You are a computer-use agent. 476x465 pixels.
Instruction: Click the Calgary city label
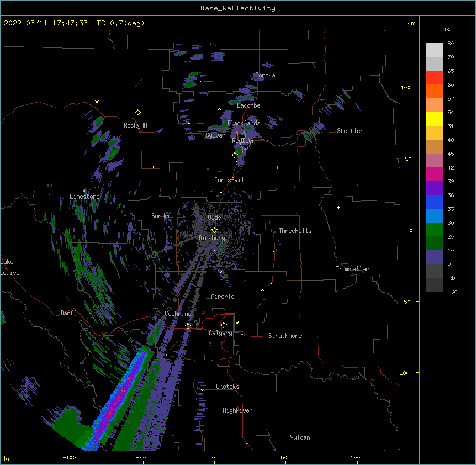tap(221, 333)
